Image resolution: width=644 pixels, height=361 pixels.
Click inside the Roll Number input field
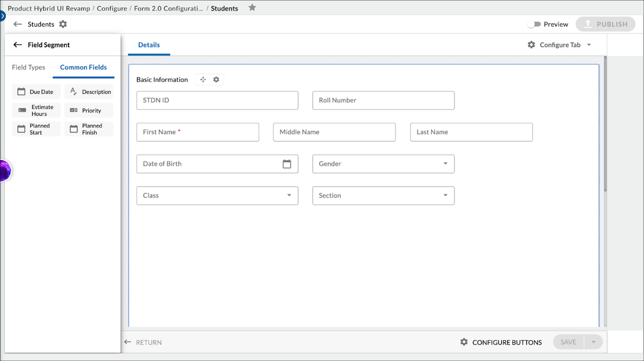(x=383, y=100)
